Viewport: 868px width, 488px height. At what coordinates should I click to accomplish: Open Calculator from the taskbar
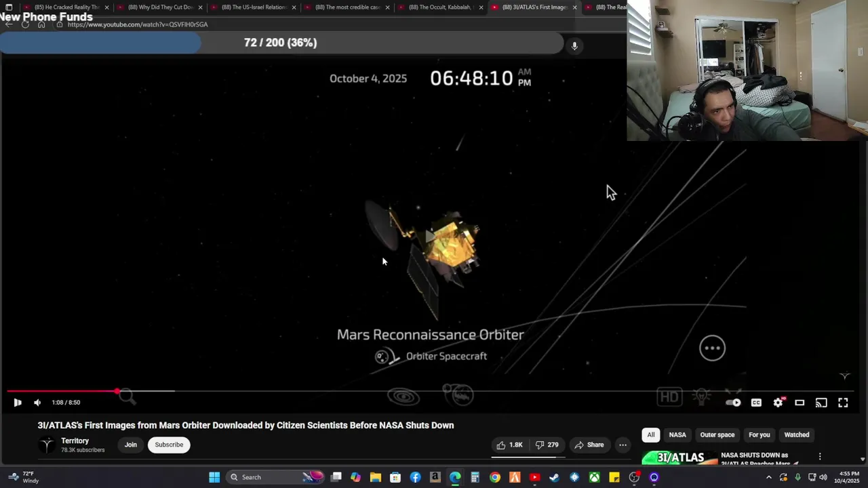(x=475, y=477)
